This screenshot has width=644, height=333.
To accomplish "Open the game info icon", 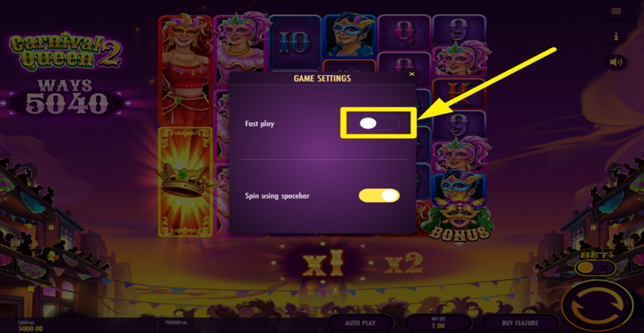I will 615,37.
